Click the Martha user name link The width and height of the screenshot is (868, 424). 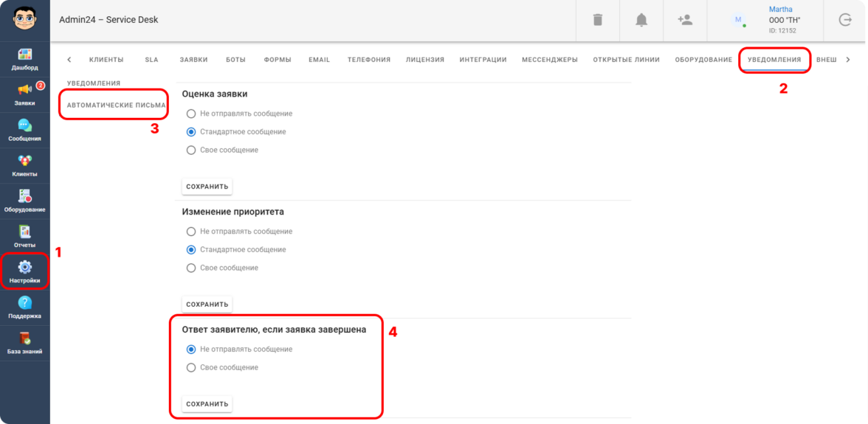(781, 10)
